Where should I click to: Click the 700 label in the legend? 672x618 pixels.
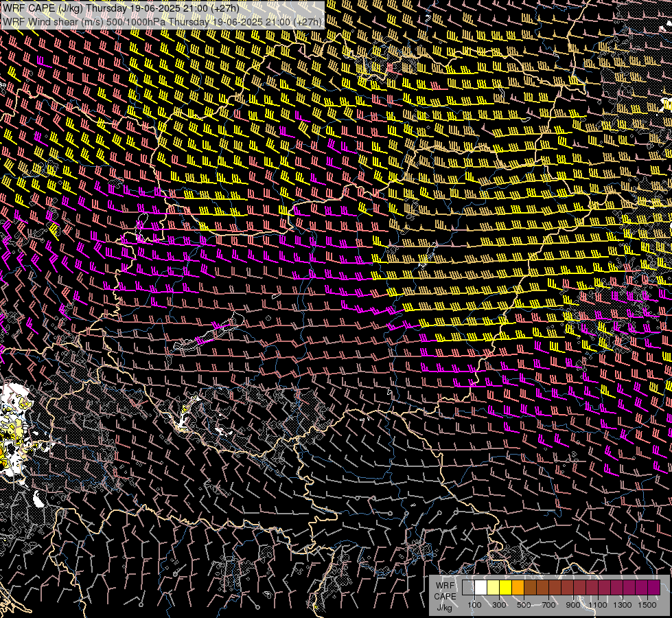click(548, 605)
